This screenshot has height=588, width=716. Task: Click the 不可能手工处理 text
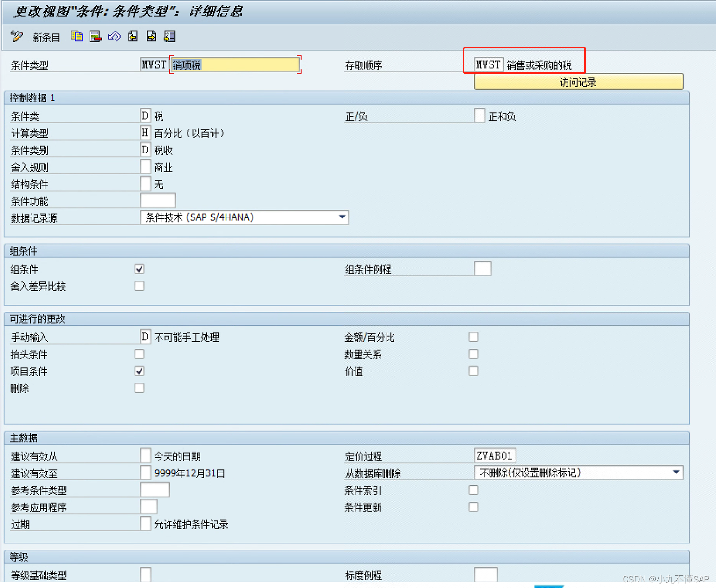187,338
